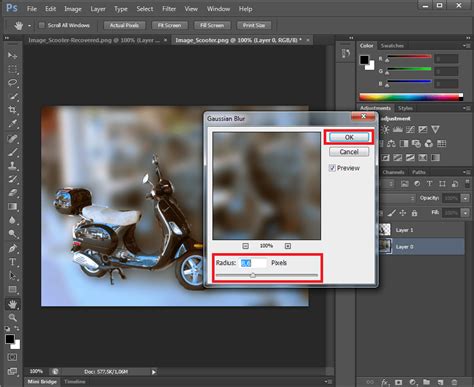This screenshot has height=387, width=474.
Task: Select the Eyedropper tool
Action: 12,124
